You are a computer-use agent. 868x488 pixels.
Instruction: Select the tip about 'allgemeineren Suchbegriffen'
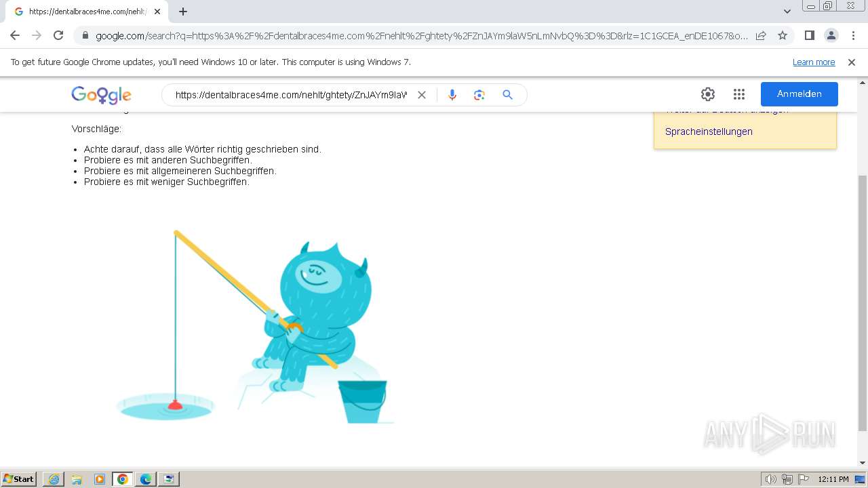tap(180, 171)
